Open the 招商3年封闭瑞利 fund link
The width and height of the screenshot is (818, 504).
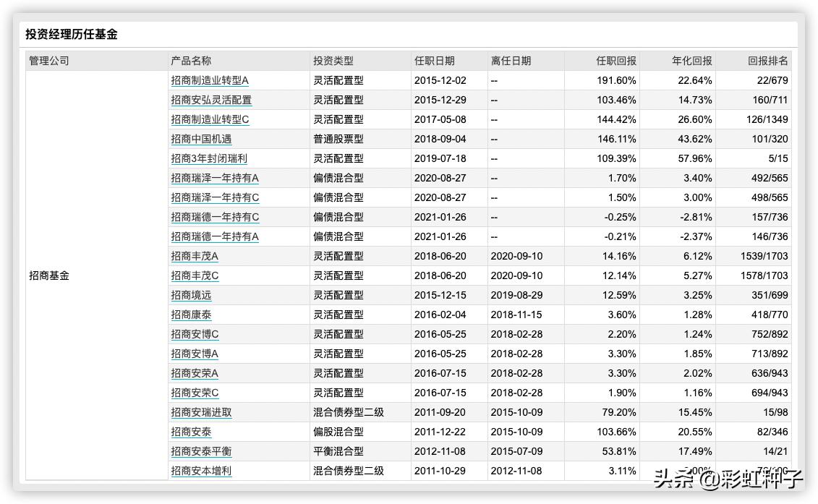pos(205,158)
